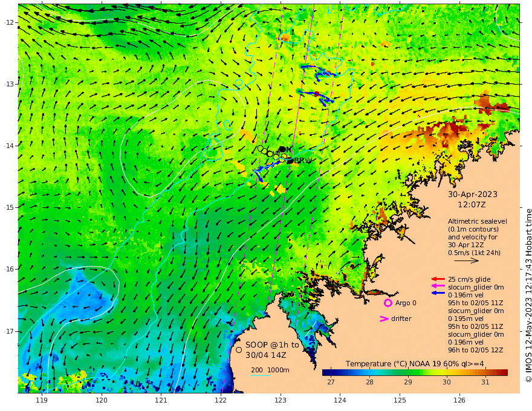The width and height of the screenshot is (532, 411).
Task: Click the cyan 200 m depth contour legend line
Action: click(x=260, y=375)
